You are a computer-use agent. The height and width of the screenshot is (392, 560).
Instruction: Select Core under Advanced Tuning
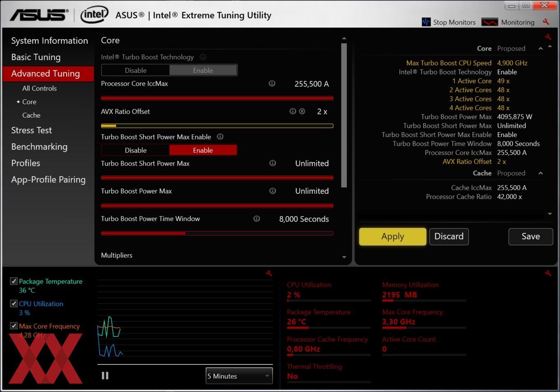[29, 102]
